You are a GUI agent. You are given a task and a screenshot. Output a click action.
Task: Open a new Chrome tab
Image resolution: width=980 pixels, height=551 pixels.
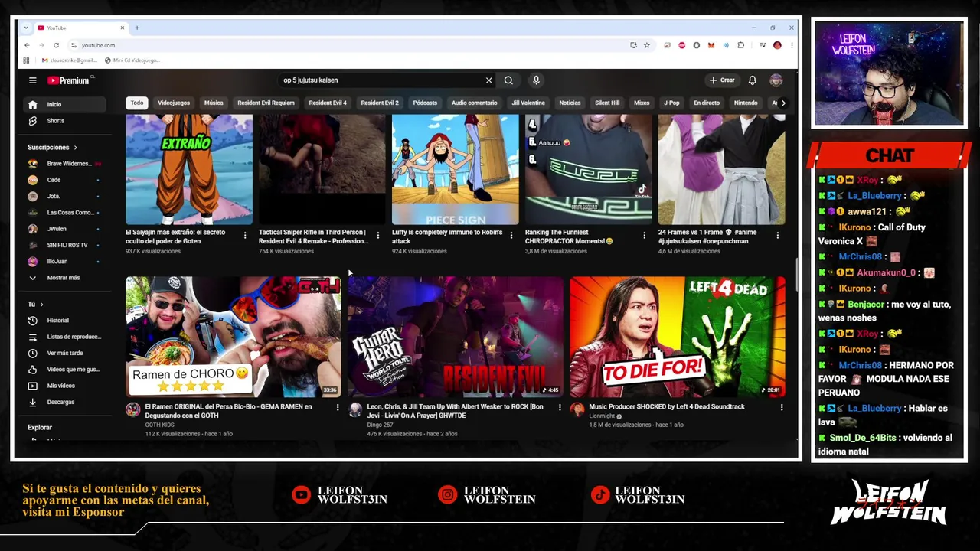137,28
